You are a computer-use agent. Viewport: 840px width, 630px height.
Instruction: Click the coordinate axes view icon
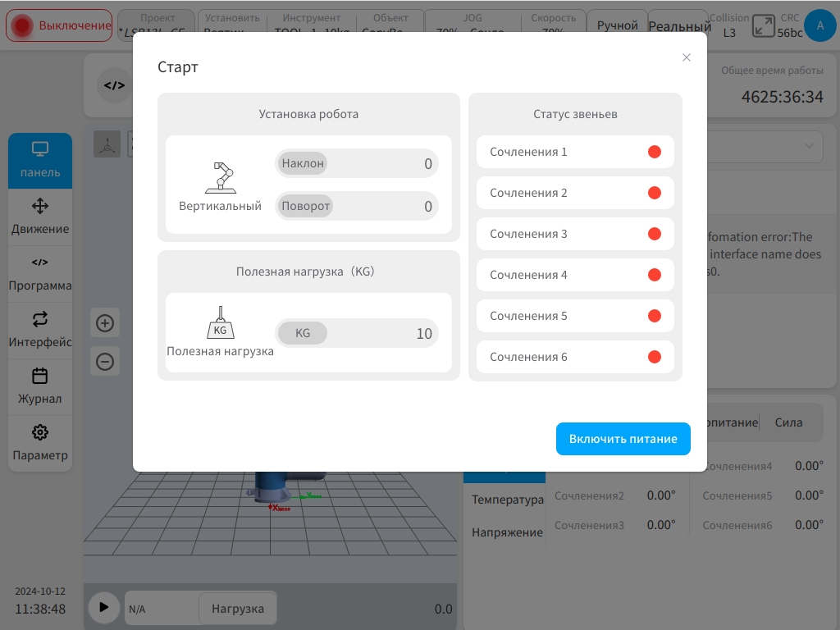pos(107,144)
